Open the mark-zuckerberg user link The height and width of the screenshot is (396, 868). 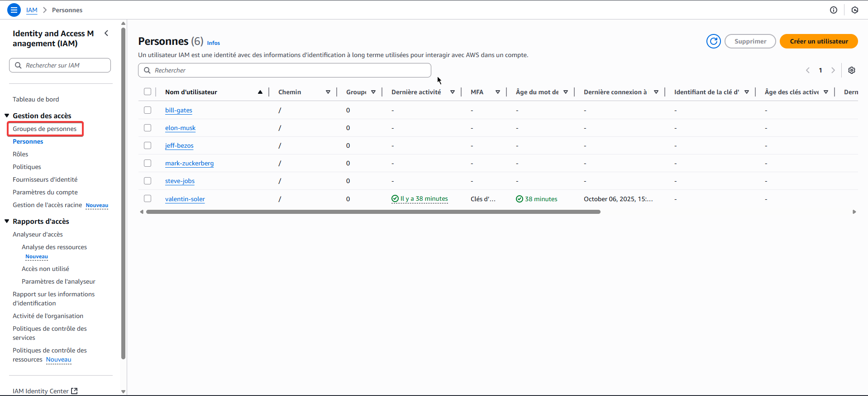click(x=189, y=163)
